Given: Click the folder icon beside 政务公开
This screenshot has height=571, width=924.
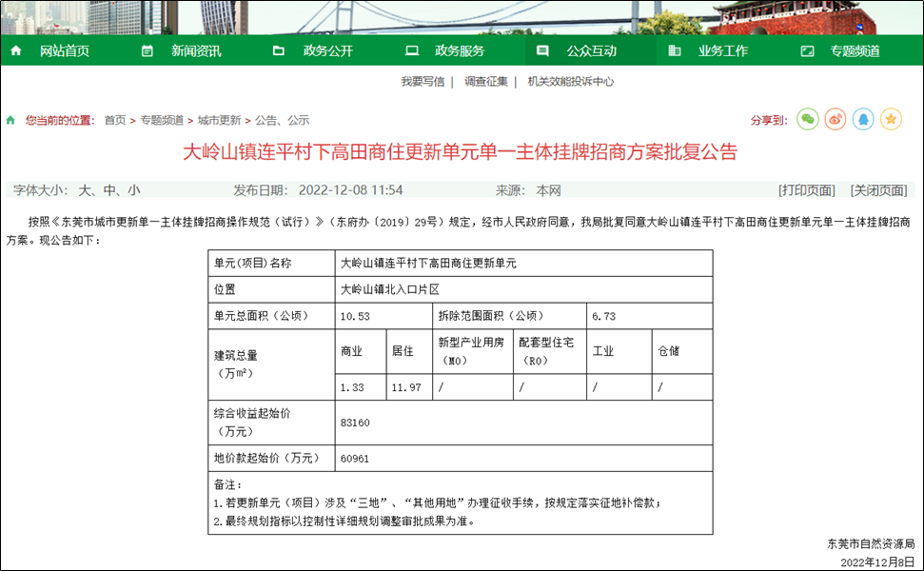Looking at the screenshot, I should [x=279, y=50].
